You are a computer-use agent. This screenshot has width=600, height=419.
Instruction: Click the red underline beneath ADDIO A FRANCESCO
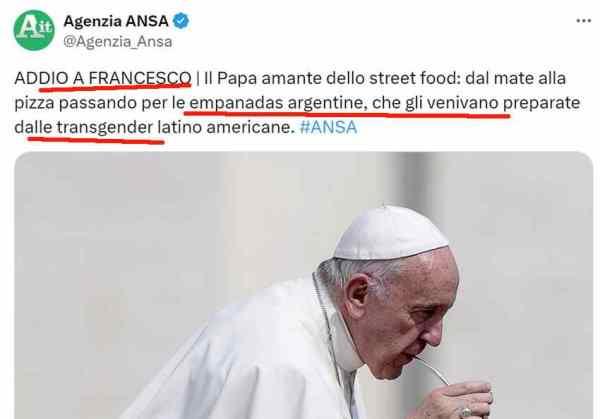click(x=115, y=88)
